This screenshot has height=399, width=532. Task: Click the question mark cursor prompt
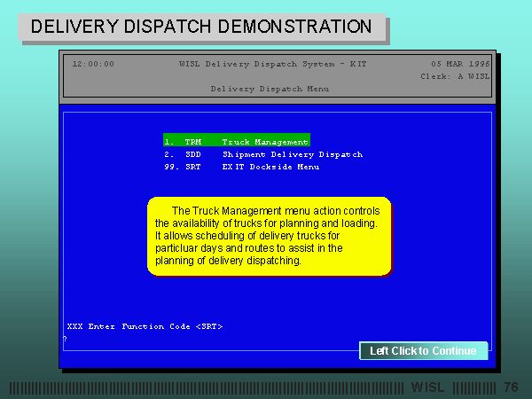coord(65,339)
